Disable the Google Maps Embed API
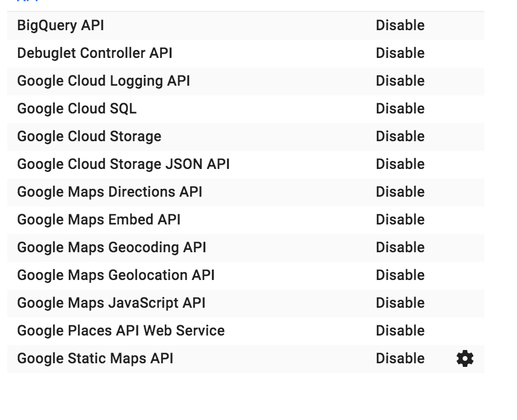 [x=400, y=220]
